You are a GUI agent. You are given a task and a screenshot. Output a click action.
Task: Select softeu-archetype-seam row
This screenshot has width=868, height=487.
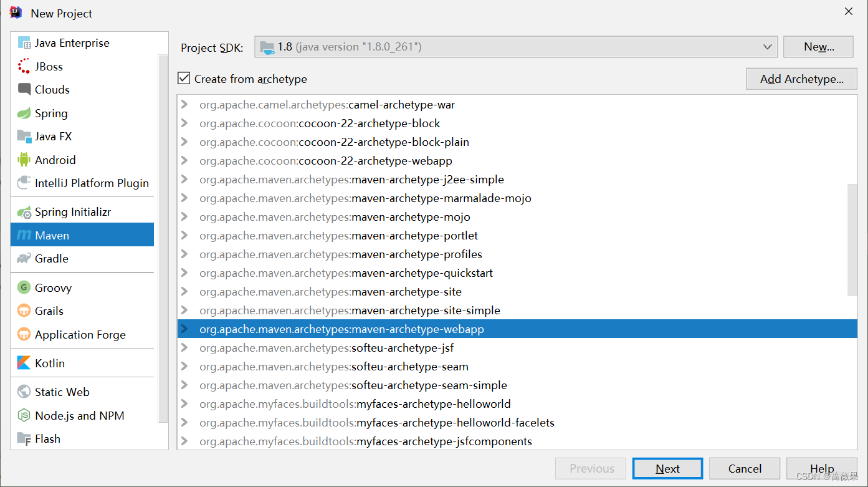pos(517,367)
